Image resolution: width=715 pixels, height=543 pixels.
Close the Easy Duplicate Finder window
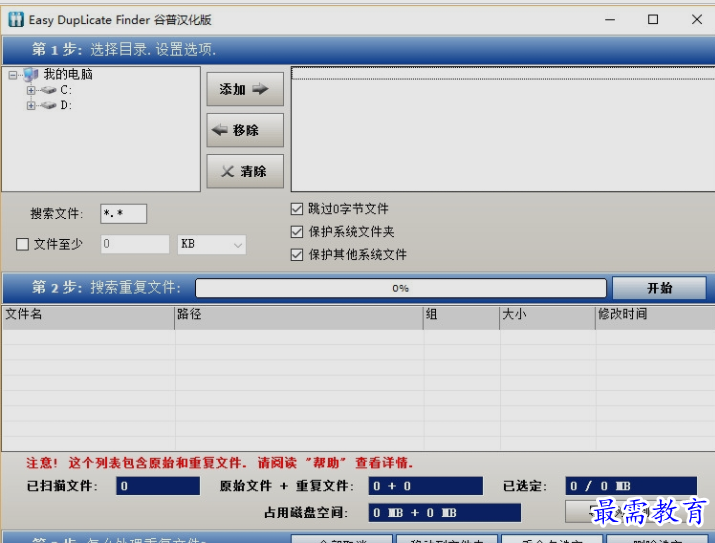[x=697, y=20]
